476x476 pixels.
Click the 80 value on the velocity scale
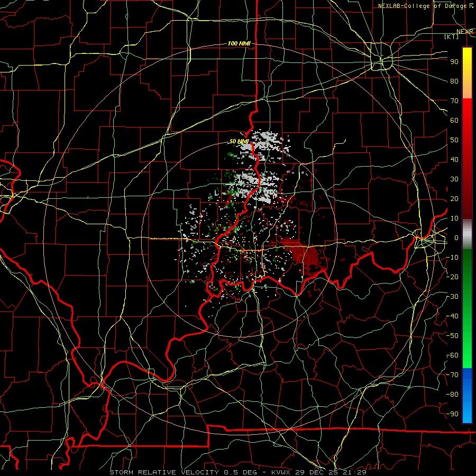(x=454, y=81)
